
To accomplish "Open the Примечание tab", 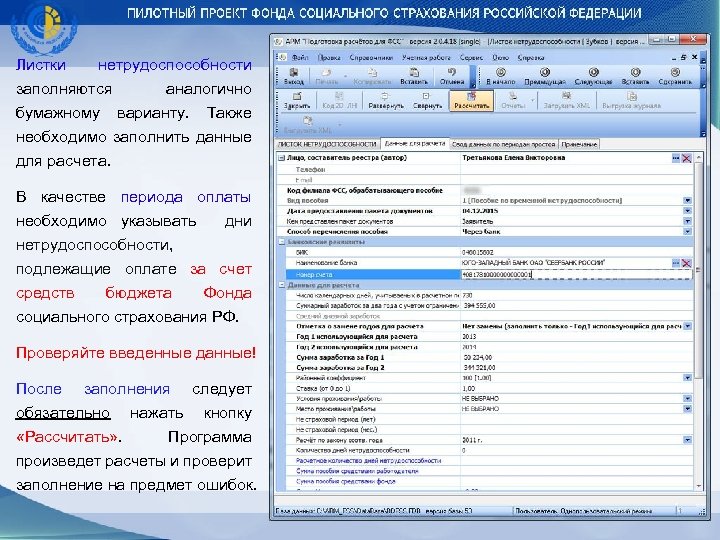I will [x=579, y=144].
